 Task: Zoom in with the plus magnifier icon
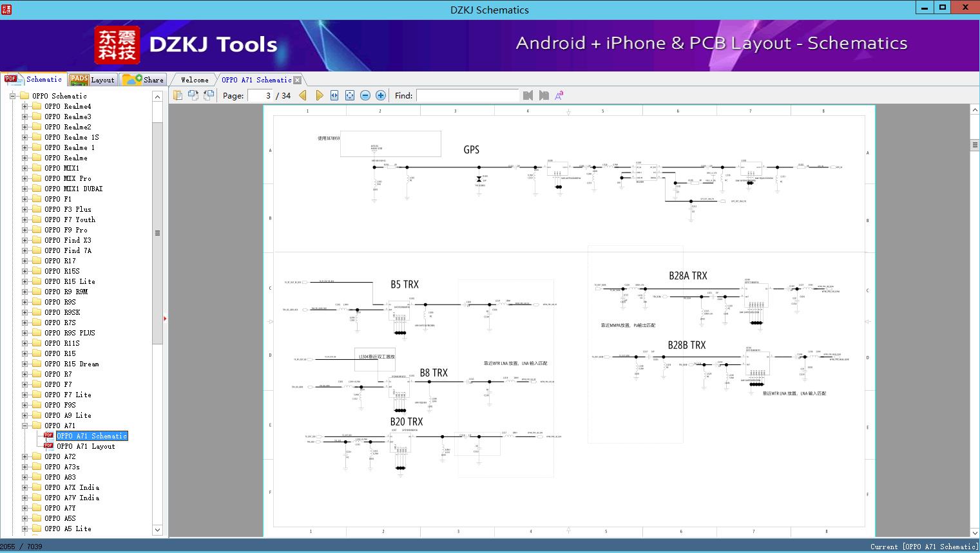pos(380,95)
